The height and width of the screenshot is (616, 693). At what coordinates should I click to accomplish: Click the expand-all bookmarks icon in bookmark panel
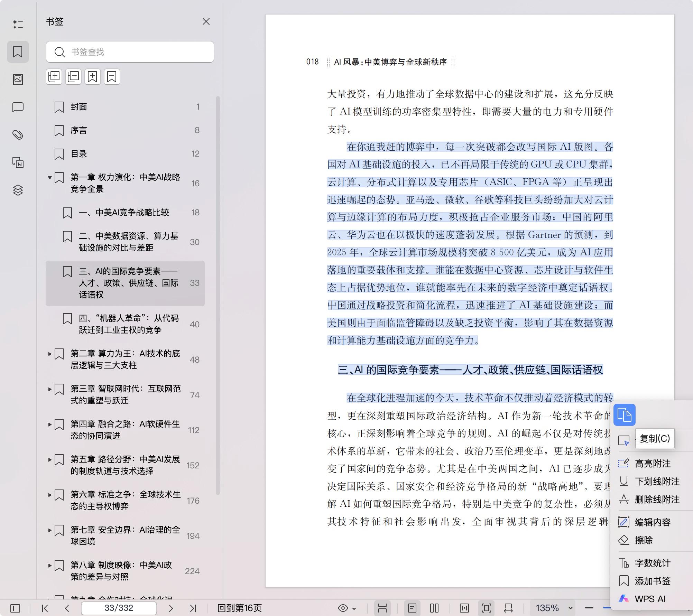pos(54,76)
